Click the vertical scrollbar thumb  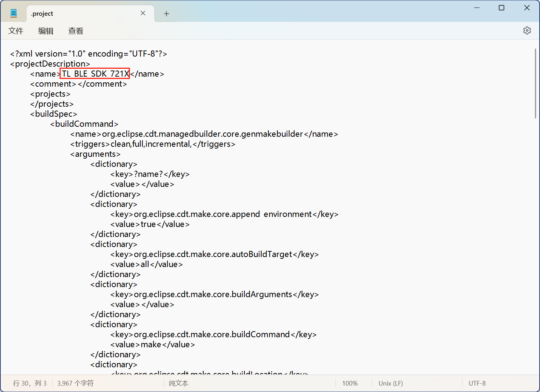(x=535, y=84)
